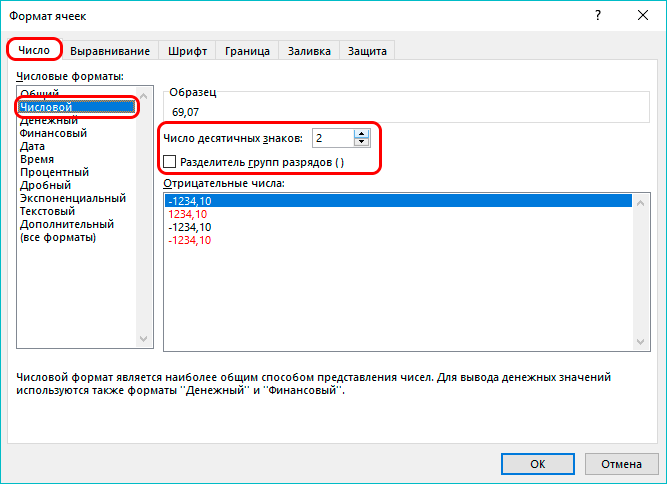Choose Дополнительный format
This screenshot has width=667, height=484.
pos(67,224)
